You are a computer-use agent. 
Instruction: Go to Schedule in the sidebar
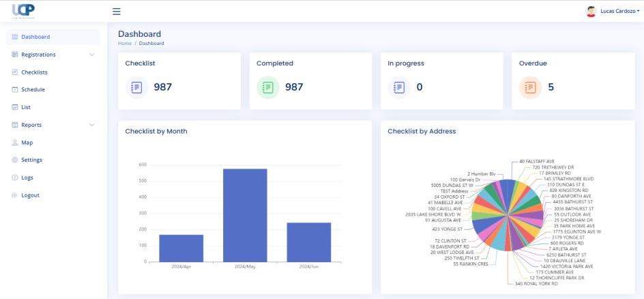53,89
